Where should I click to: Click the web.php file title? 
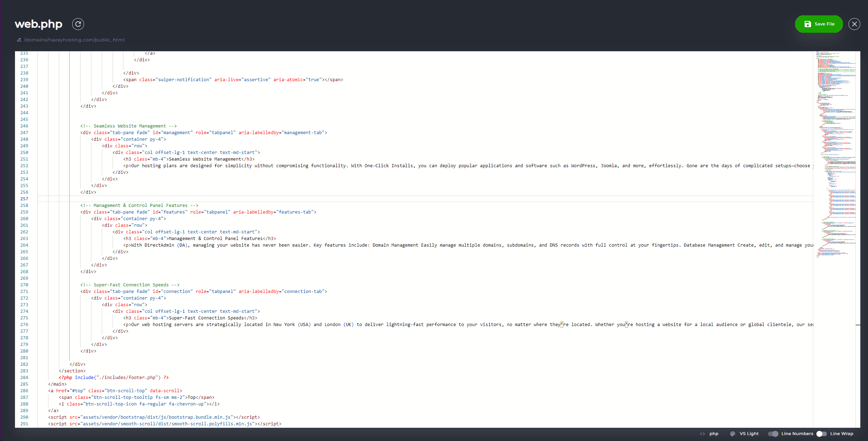coord(38,24)
